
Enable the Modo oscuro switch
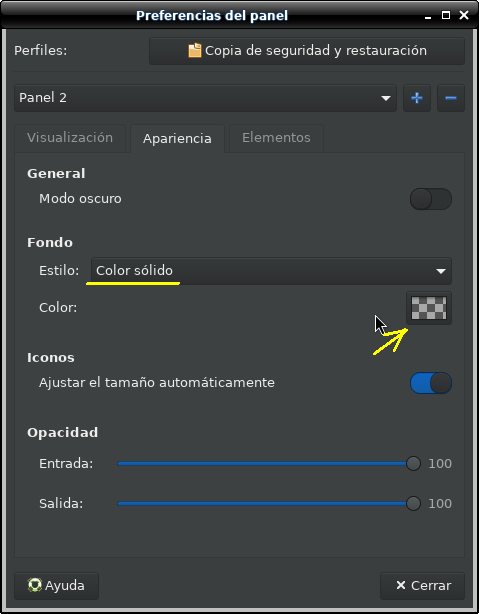coord(431,199)
